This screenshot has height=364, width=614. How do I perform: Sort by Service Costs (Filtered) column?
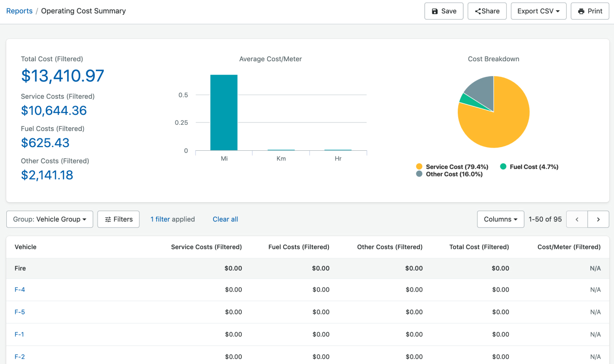tap(206, 247)
